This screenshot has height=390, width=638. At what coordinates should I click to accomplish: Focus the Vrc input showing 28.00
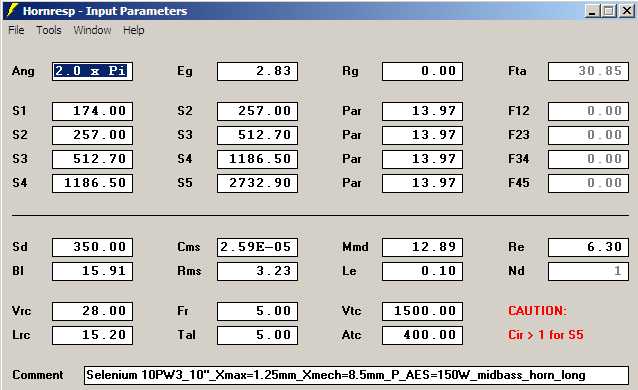pos(92,311)
